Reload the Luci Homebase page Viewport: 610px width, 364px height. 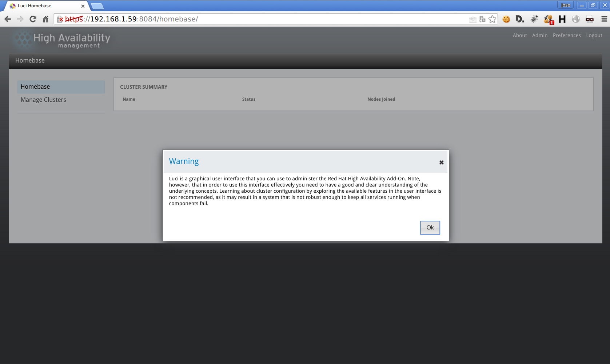click(x=33, y=19)
